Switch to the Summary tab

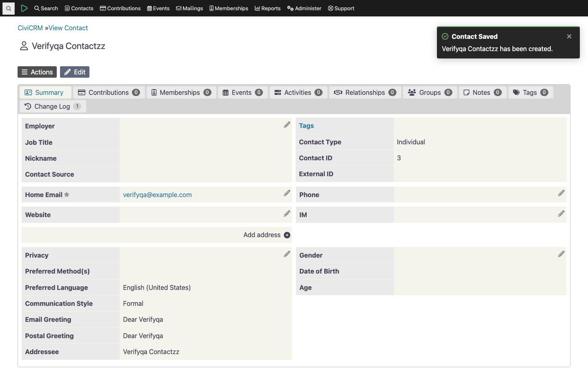[45, 92]
